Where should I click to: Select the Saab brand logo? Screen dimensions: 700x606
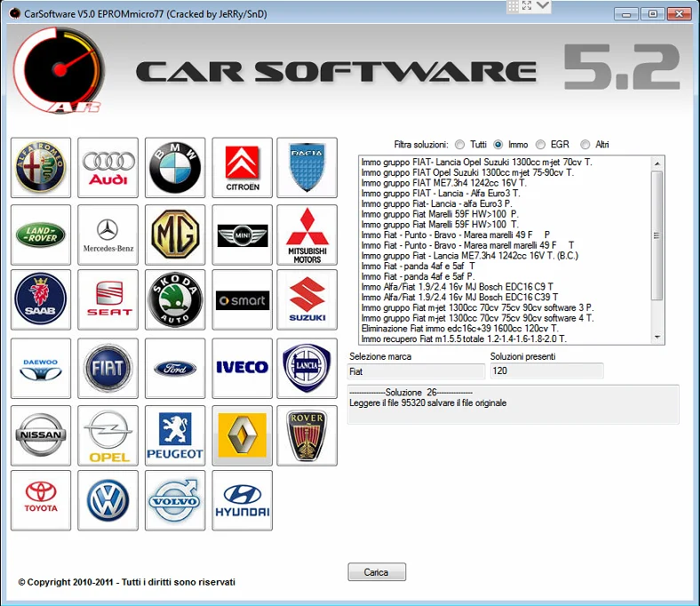click(x=41, y=299)
